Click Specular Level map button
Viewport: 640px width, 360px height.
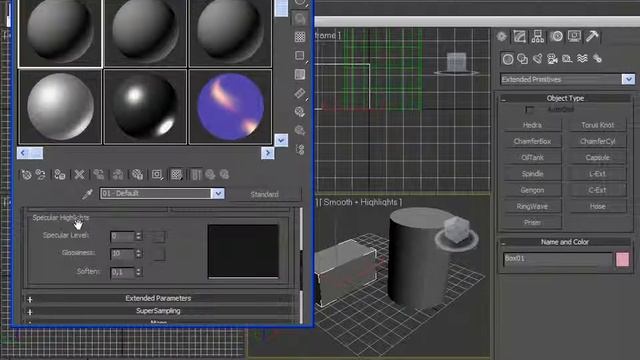point(158,236)
